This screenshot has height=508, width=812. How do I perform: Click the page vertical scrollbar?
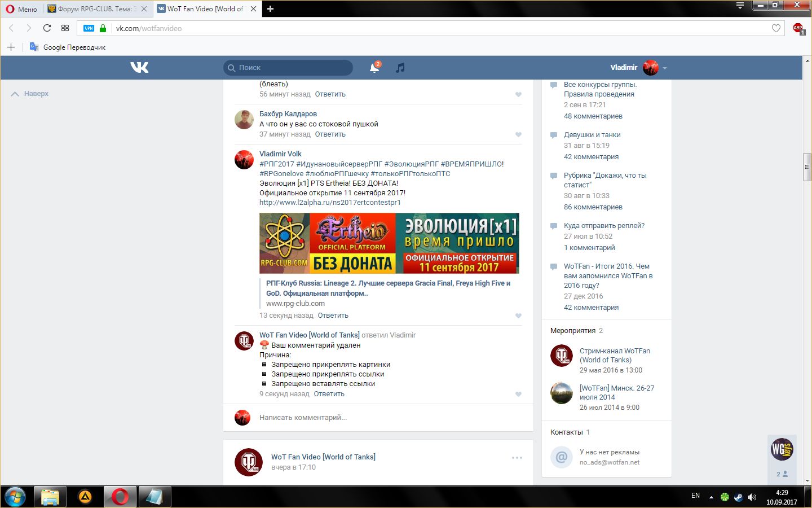pos(807,167)
